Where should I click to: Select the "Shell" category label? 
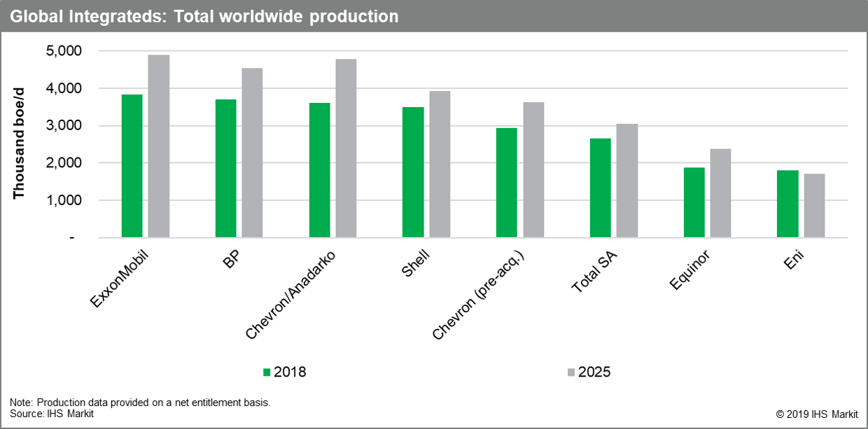(x=416, y=262)
